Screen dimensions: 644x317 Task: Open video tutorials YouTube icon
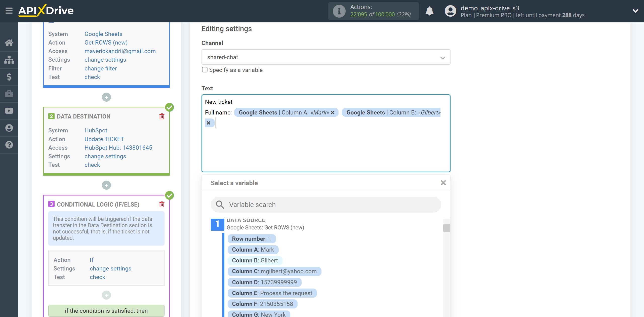click(9, 111)
